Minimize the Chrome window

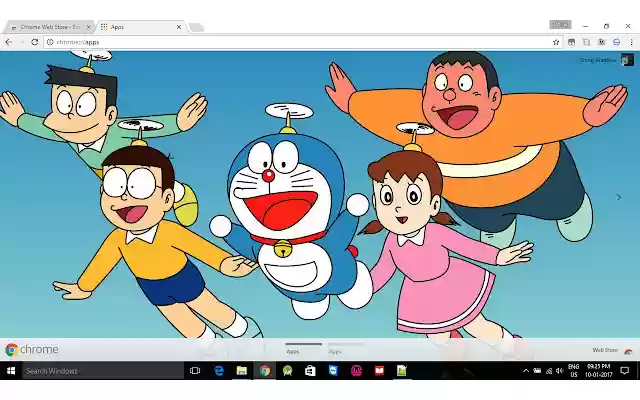tap(585, 26)
